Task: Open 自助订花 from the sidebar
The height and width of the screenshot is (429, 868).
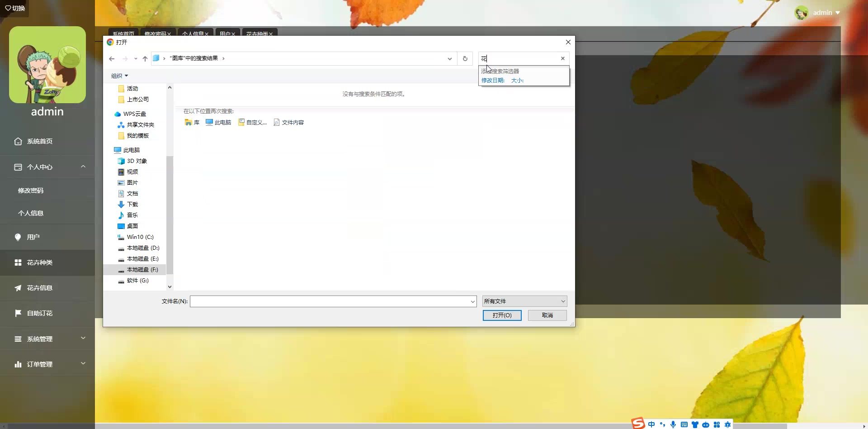Action: click(47, 313)
